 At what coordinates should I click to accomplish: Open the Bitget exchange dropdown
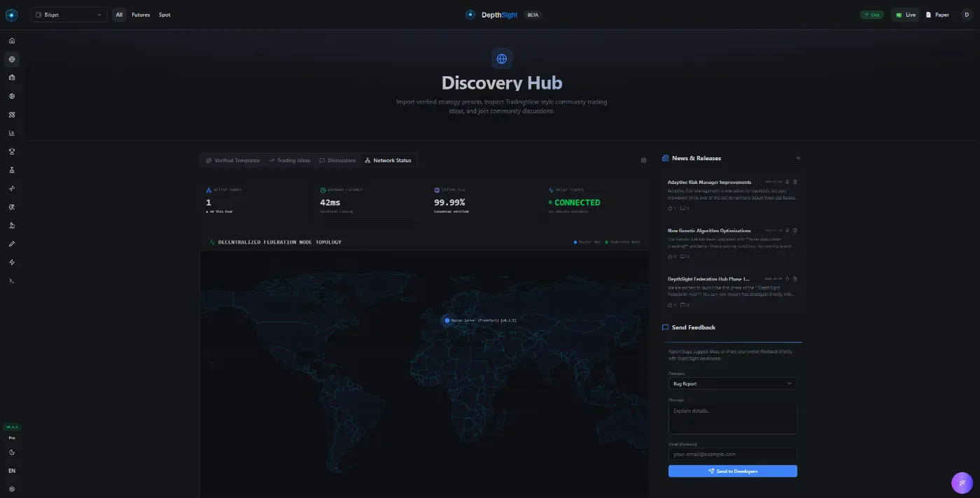(x=69, y=15)
